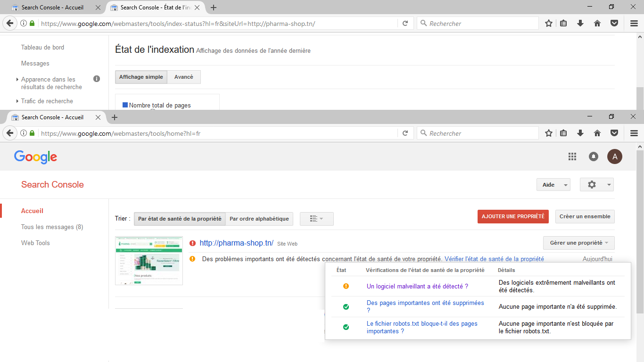Sort Par ordre alphabétique
This screenshot has height=362, width=644.
click(x=259, y=219)
